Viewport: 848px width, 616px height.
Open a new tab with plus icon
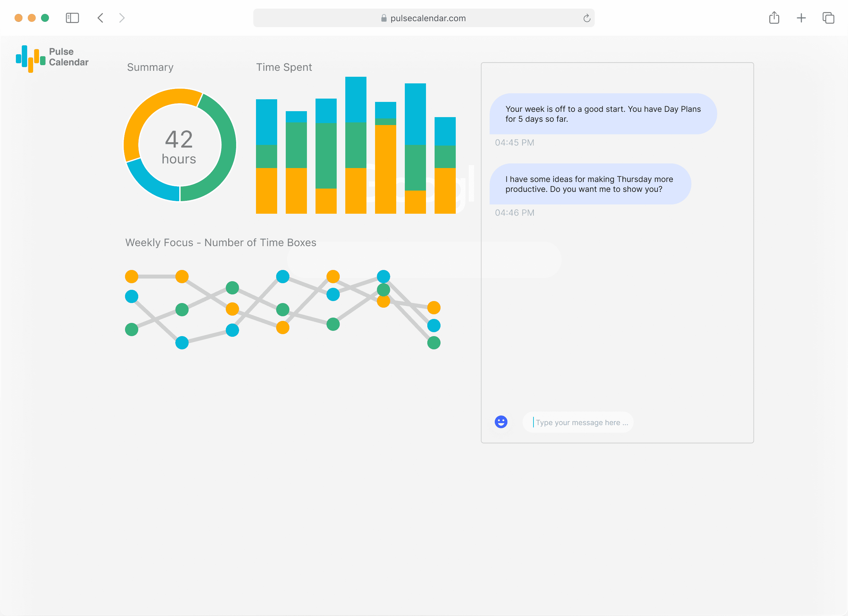click(801, 18)
